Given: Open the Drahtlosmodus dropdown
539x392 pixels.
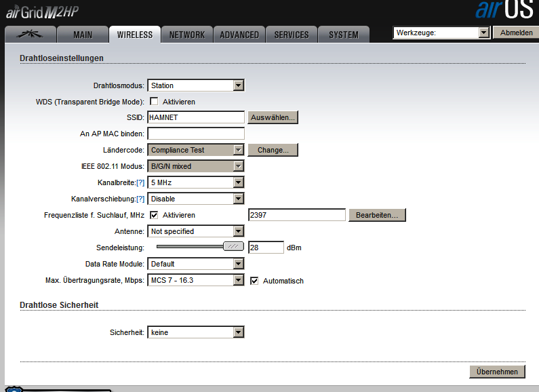Looking at the screenshot, I should click(195, 85).
